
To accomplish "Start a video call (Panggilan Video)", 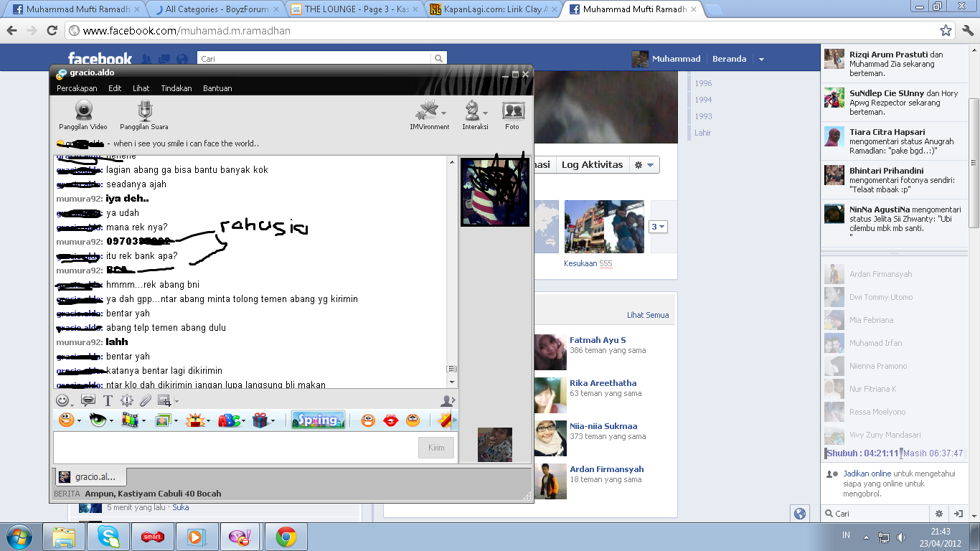I will 84,115.
